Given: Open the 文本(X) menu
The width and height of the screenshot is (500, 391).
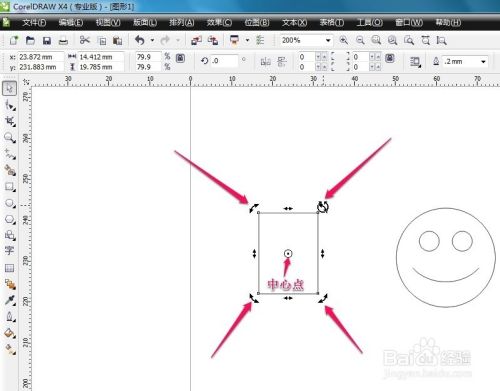Looking at the screenshot, I should pyautogui.click(x=295, y=22).
